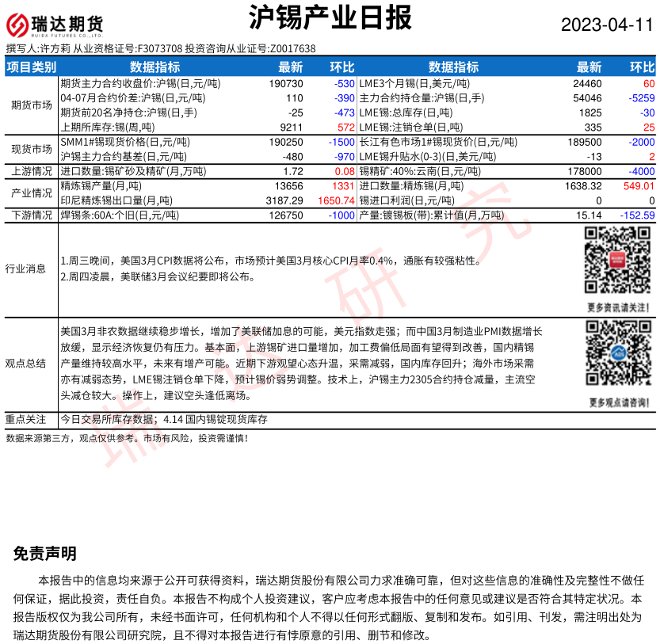Screen dimensions: 660x644
Task: Open the 观点总结 section label
Action: pyautogui.click(x=25, y=363)
